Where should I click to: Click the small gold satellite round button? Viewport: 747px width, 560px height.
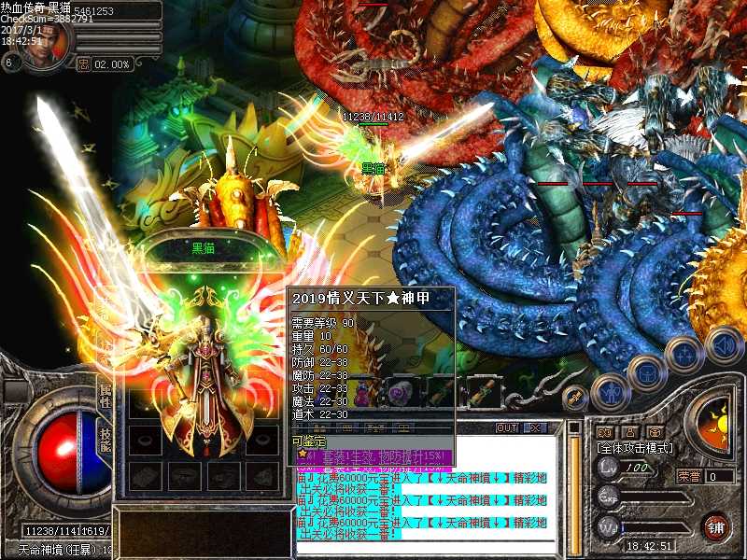[575, 398]
